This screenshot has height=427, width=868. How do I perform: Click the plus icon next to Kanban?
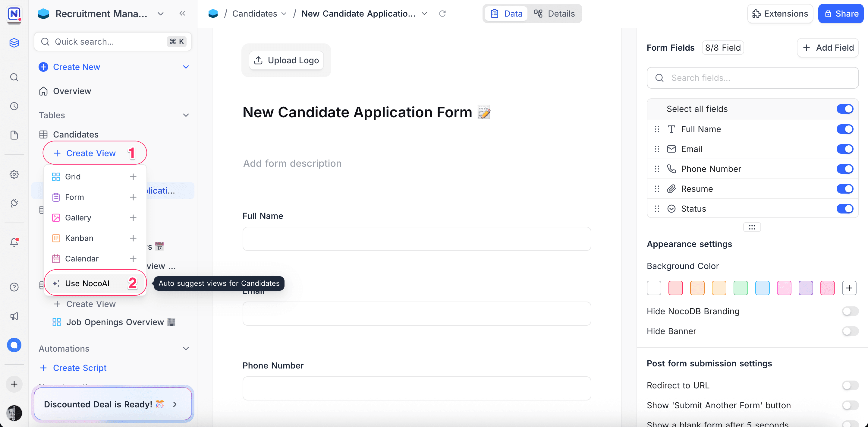pos(133,238)
